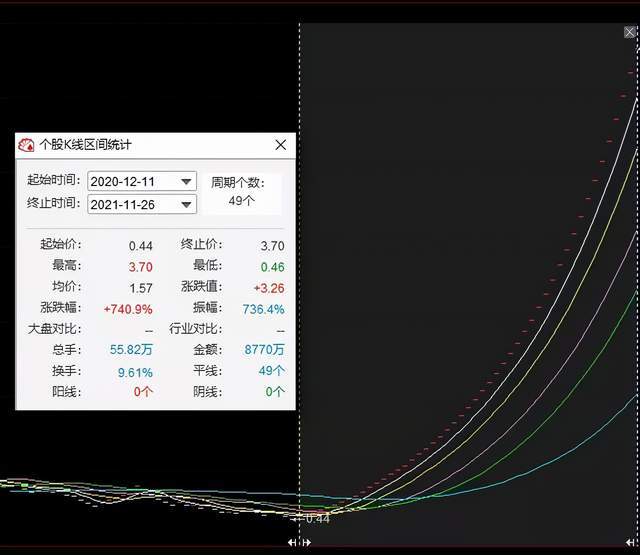Click the 周期个数 label
Image resolution: width=640 pixels, height=555 pixels.
(x=238, y=183)
